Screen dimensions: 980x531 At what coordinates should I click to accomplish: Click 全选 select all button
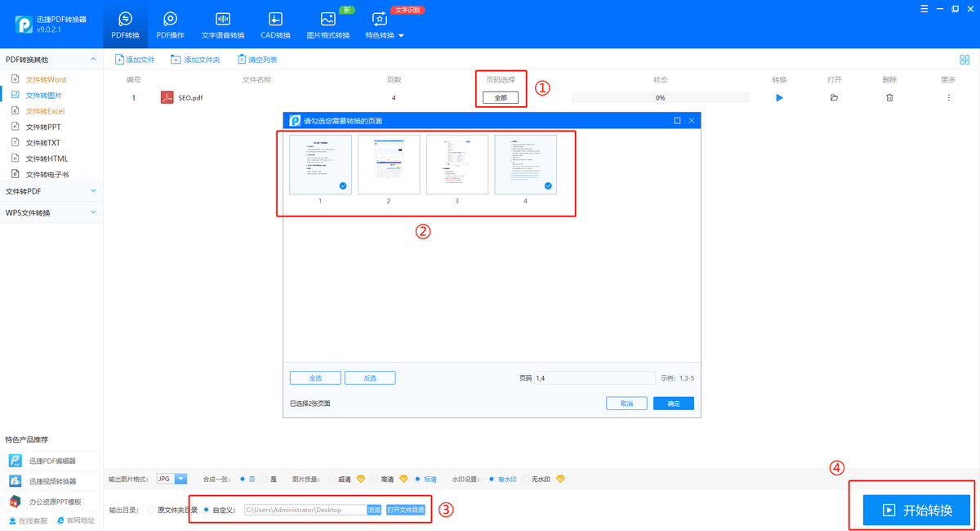point(315,378)
